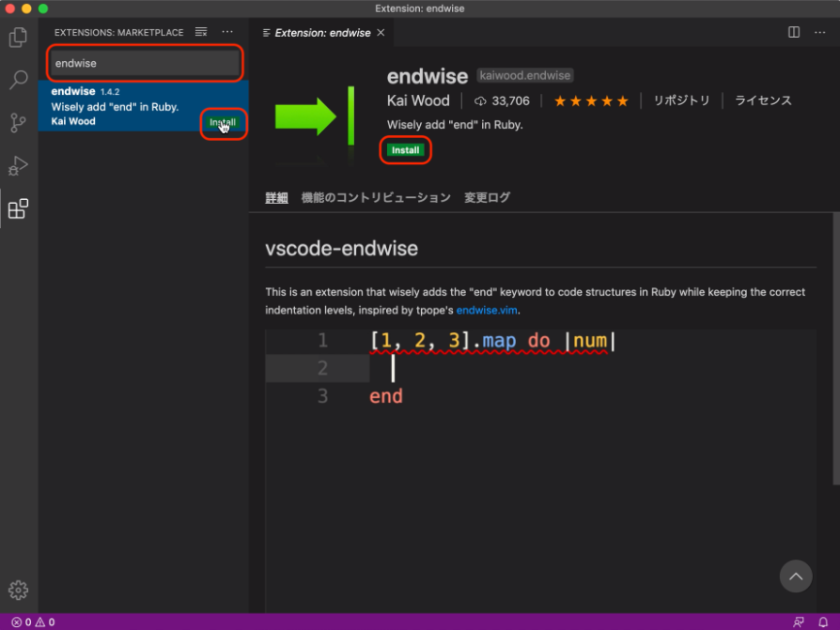Open the Explorer view in activity bar
The image size is (840, 630).
tap(18, 38)
